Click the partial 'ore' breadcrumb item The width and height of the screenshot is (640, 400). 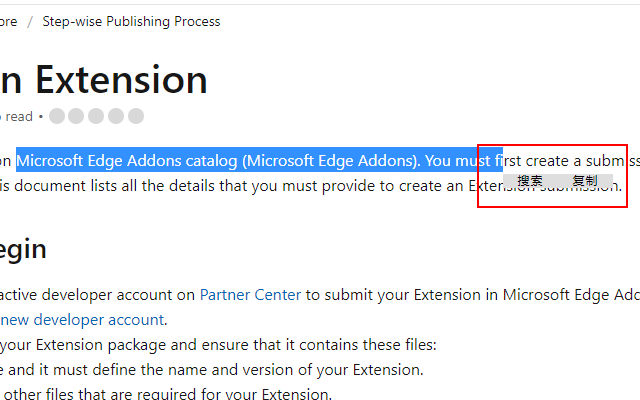(x=8, y=21)
